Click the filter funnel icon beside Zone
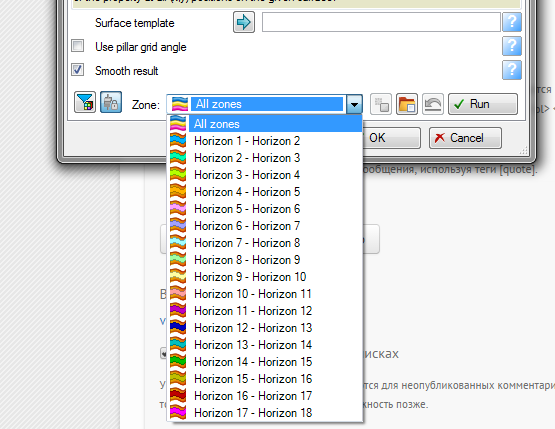 tap(85, 102)
